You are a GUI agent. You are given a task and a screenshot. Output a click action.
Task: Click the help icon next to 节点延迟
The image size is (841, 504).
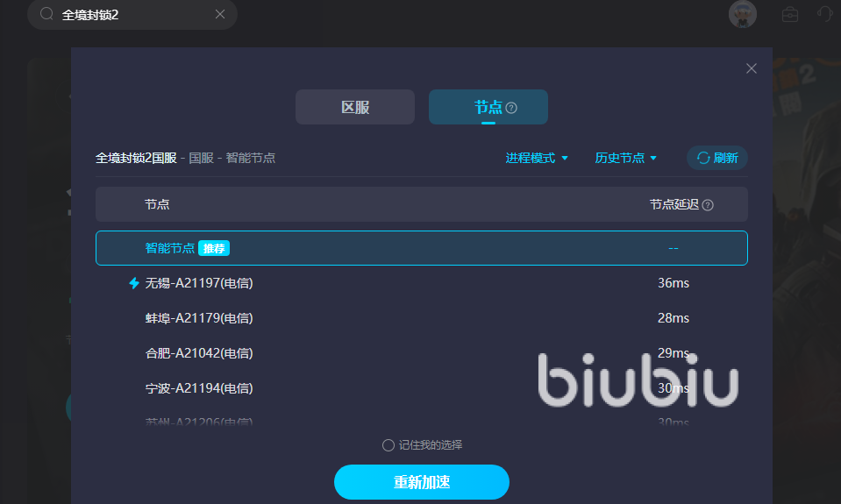[x=708, y=205]
